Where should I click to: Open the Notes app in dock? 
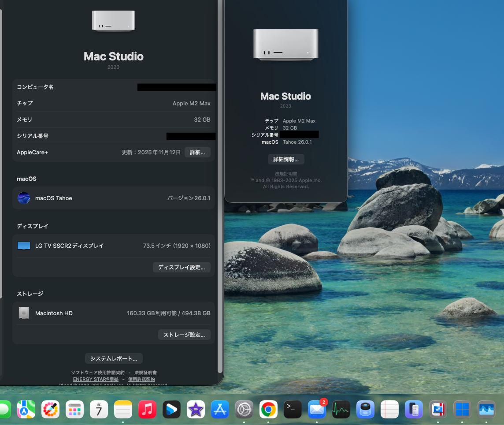[x=123, y=410]
